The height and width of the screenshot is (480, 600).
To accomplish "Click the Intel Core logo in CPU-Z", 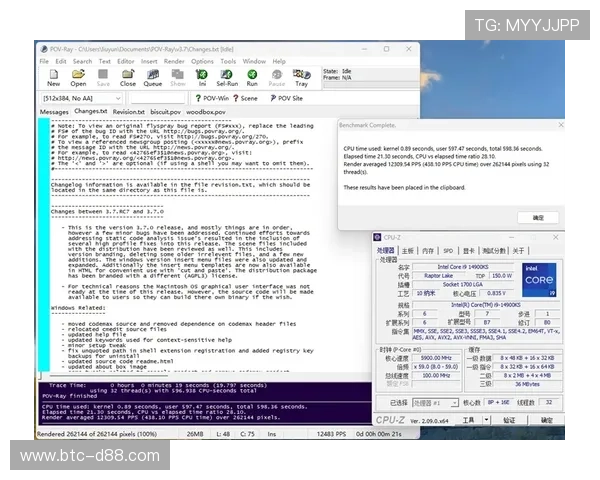I will click(539, 280).
